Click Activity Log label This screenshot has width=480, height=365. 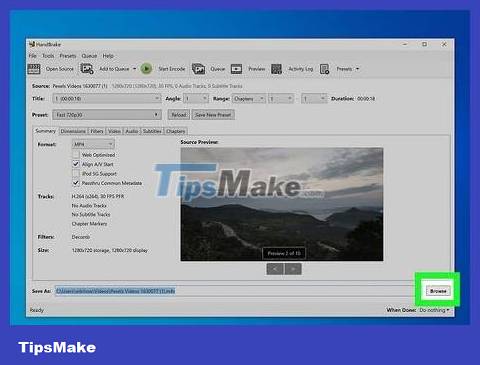301,69
